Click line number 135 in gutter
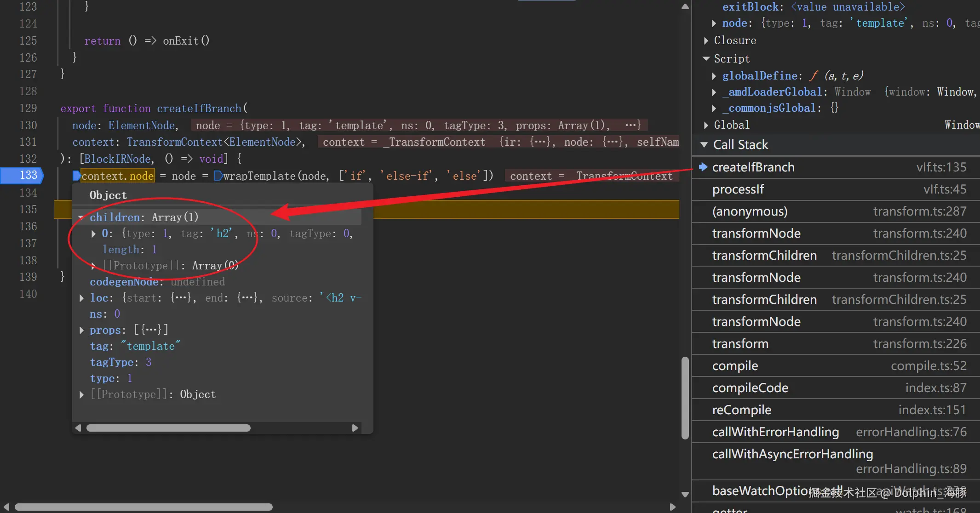The image size is (980, 513). tap(28, 210)
